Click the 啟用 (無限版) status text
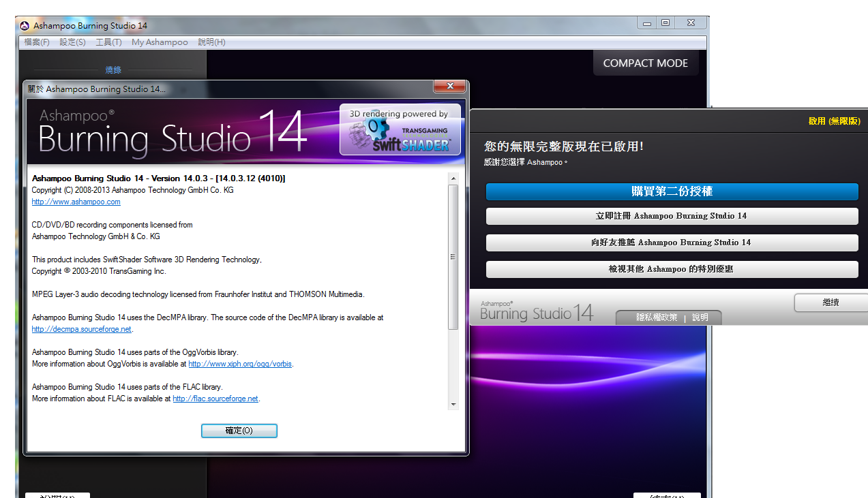868x498 pixels. click(x=835, y=121)
